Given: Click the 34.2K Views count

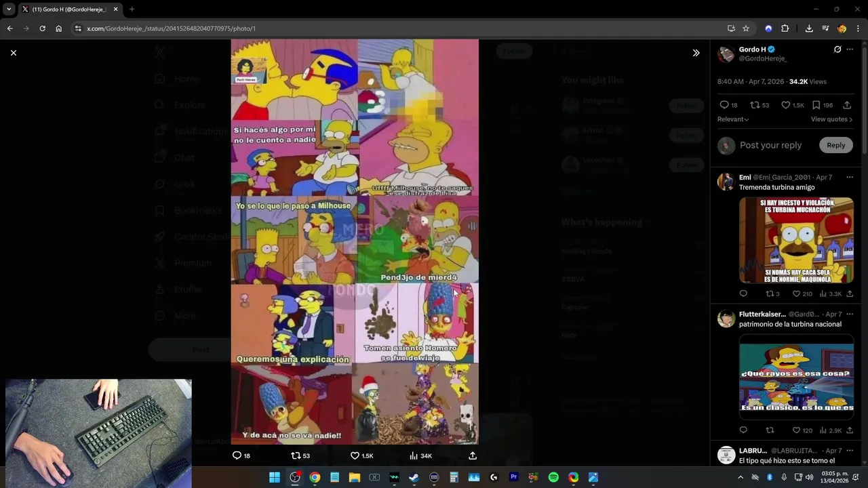Looking at the screenshot, I should [x=808, y=81].
